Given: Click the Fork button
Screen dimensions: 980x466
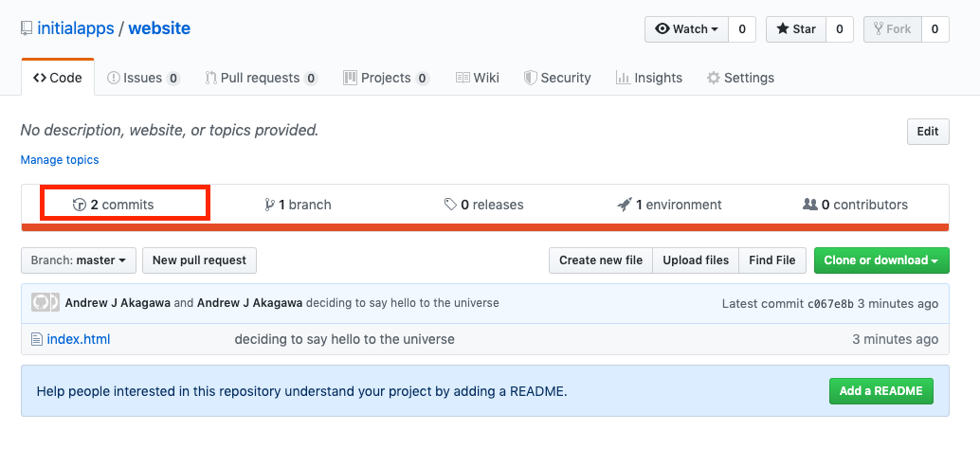Looking at the screenshot, I should tap(892, 29).
